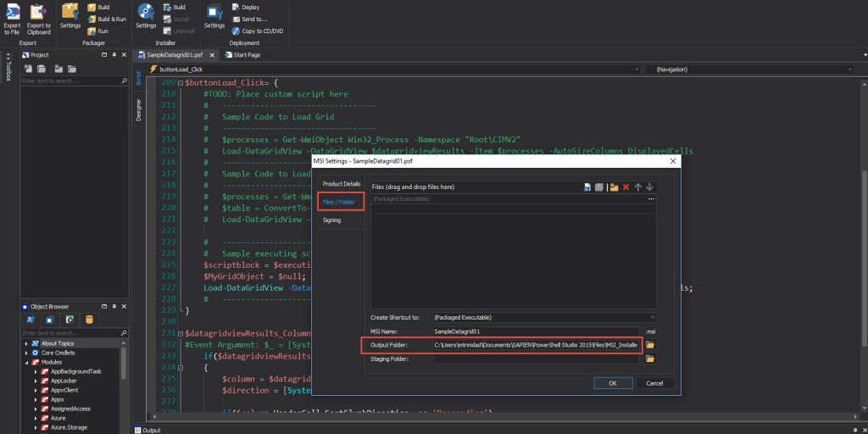Collapse code block at line 231
Screen dimensions: 868x434
click(x=181, y=333)
